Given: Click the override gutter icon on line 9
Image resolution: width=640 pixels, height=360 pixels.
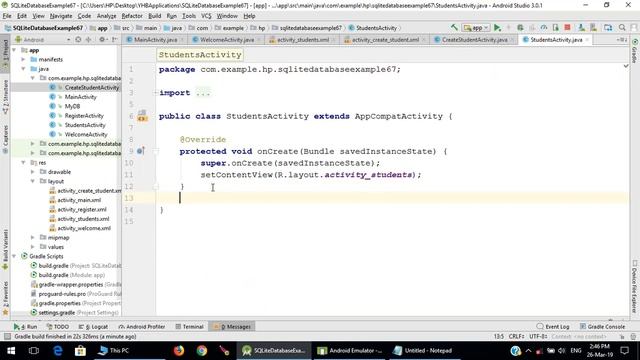Looking at the screenshot, I should [x=141, y=151].
